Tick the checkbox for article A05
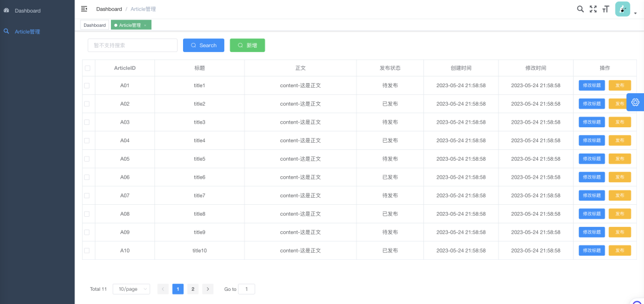This screenshot has width=644, height=304. (x=87, y=159)
